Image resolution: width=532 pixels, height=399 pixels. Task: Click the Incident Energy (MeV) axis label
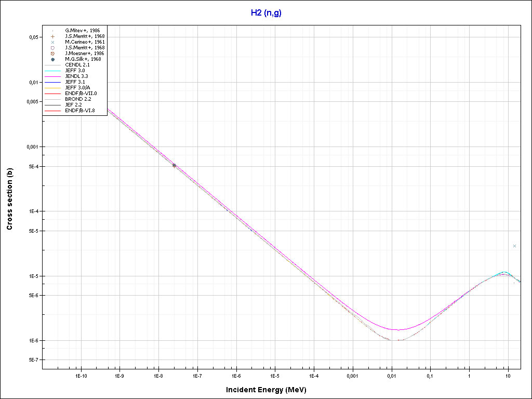tap(270, 390)
